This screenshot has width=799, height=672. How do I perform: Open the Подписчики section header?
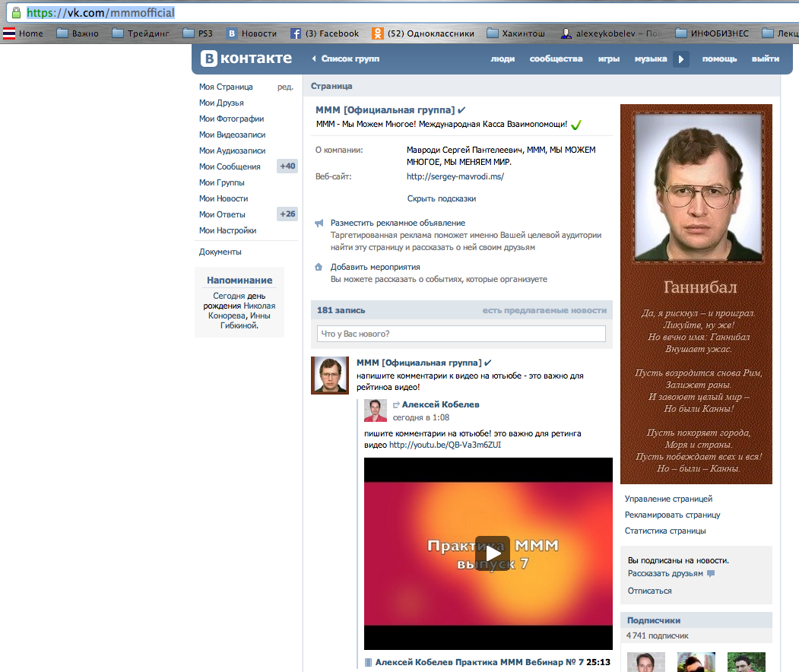[654, 620]
